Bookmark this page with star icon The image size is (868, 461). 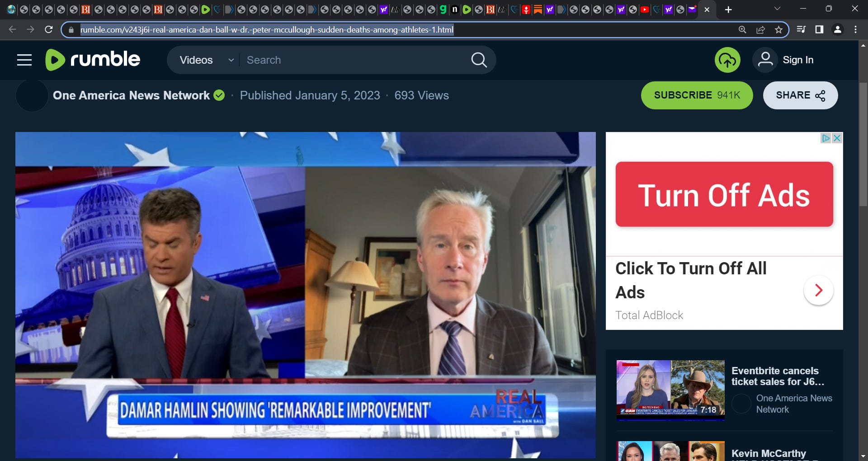[778, 30]
